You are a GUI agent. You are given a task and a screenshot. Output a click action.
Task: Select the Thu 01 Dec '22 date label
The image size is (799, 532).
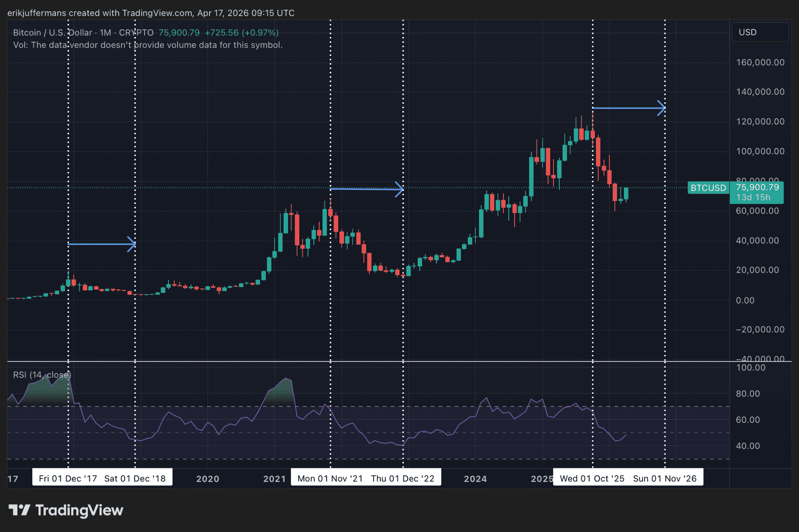(x=402, y=479)
